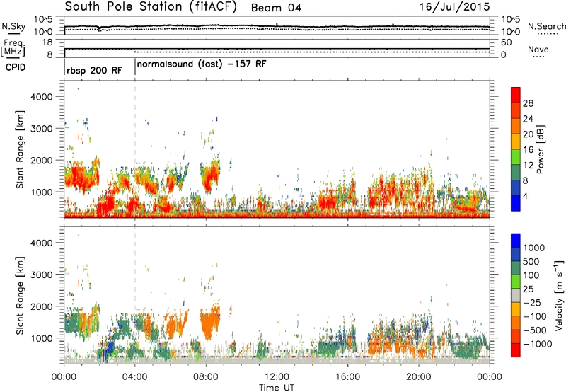Click the 'CPID' row label
This screenshot has width=566, height=392.
pyautogui.click(x=16, y=67)
